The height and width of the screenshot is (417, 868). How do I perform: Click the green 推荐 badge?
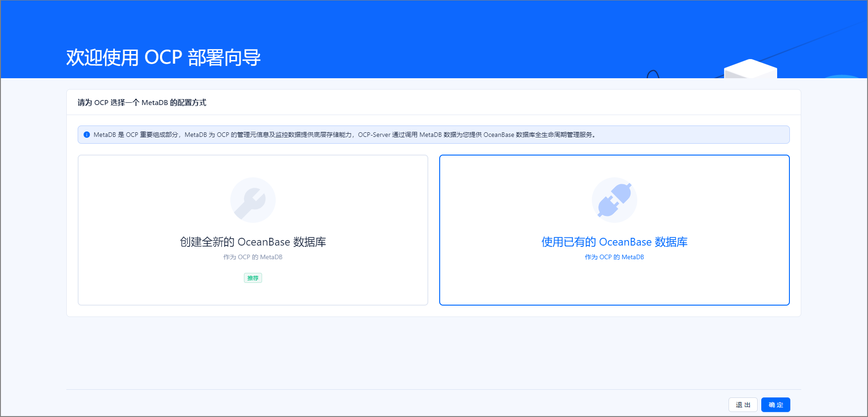[253, 278]
